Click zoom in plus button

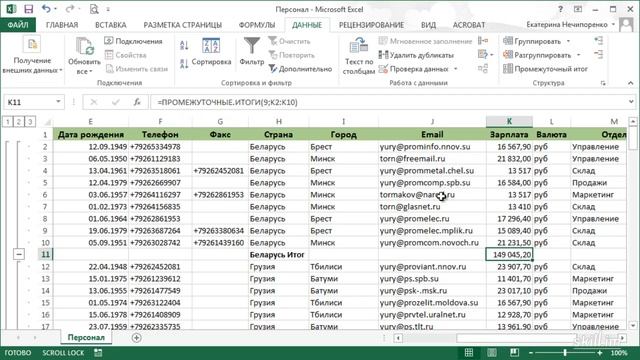point(599,353)
